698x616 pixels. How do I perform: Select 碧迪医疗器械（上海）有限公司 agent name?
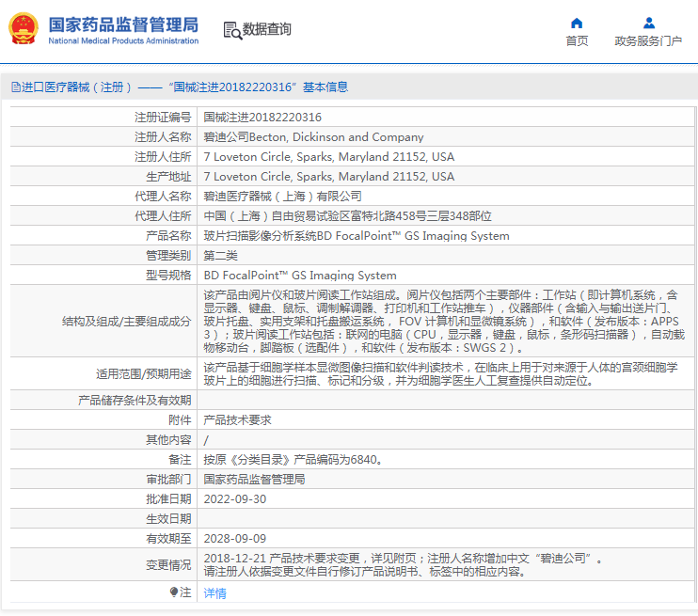[x=282, y=197]
